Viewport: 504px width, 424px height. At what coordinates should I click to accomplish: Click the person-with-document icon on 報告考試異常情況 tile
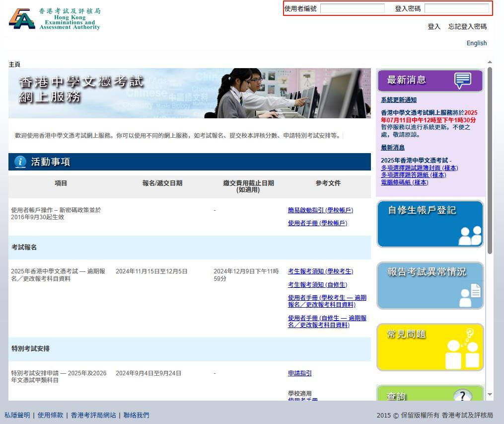click(x=470, y=295)
